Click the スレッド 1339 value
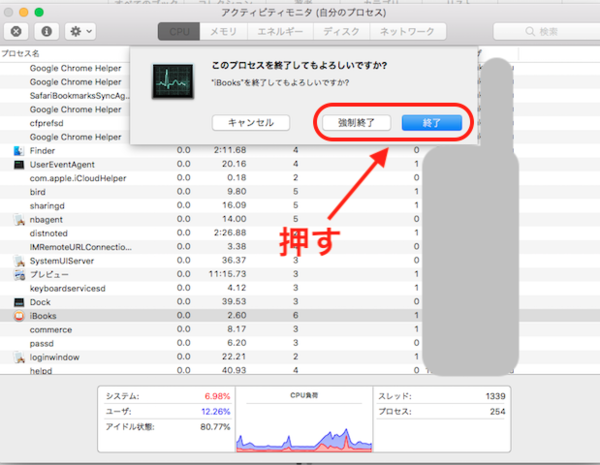 tap(495, 396)
